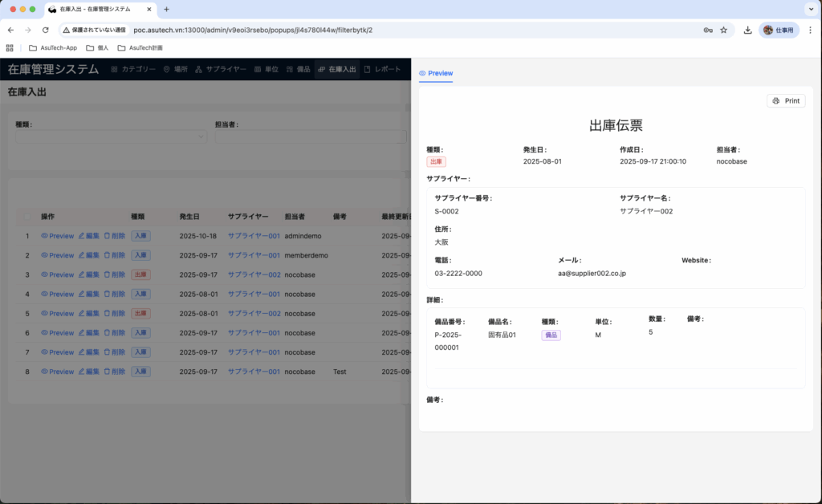Toggle the select-all checkbox in table header
Screen dimensions: 822x504
click(26, 217)
